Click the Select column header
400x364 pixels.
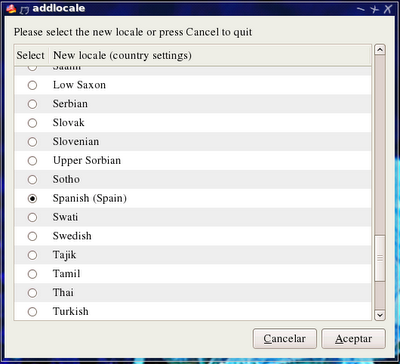coord(31,55)
